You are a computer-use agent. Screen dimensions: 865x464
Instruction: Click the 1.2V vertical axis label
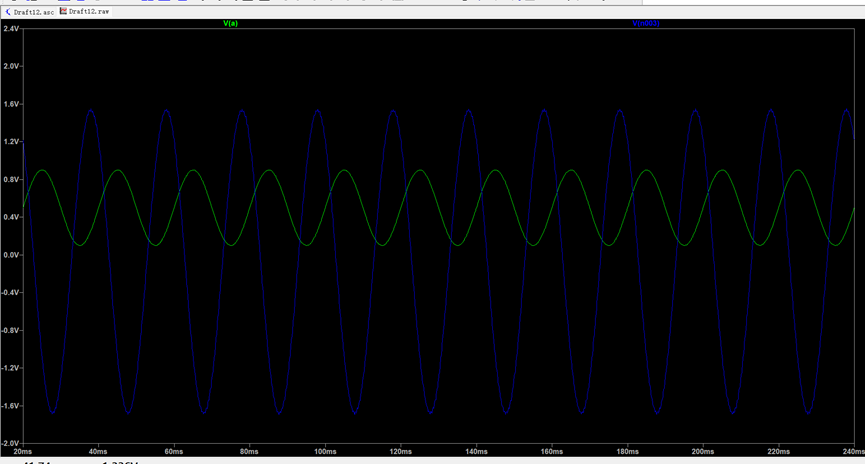click(11, 141)
